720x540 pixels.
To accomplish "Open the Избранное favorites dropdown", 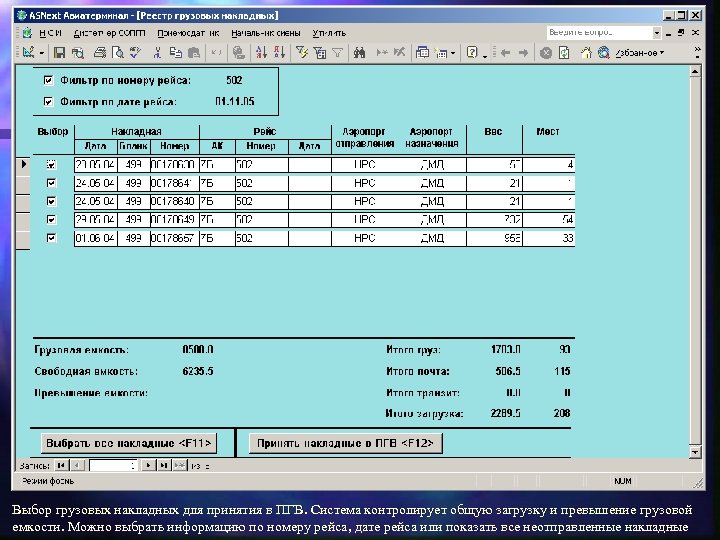I will click(x=640, y=53).
